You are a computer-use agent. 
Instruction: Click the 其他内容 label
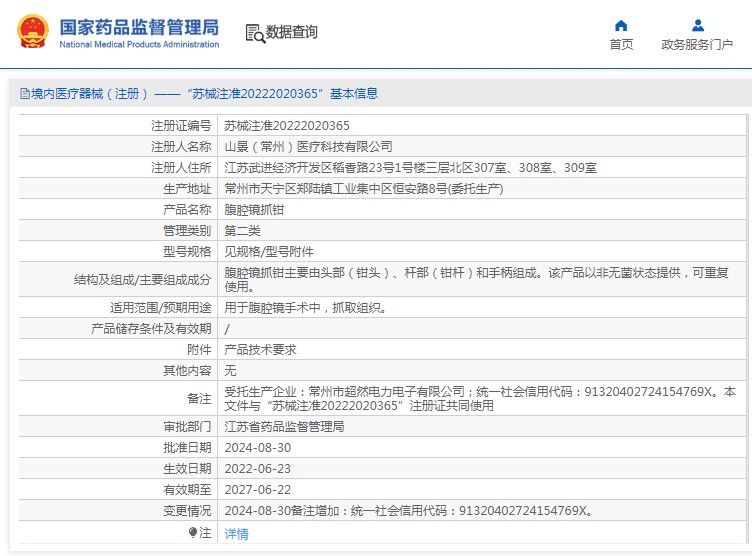187,371
